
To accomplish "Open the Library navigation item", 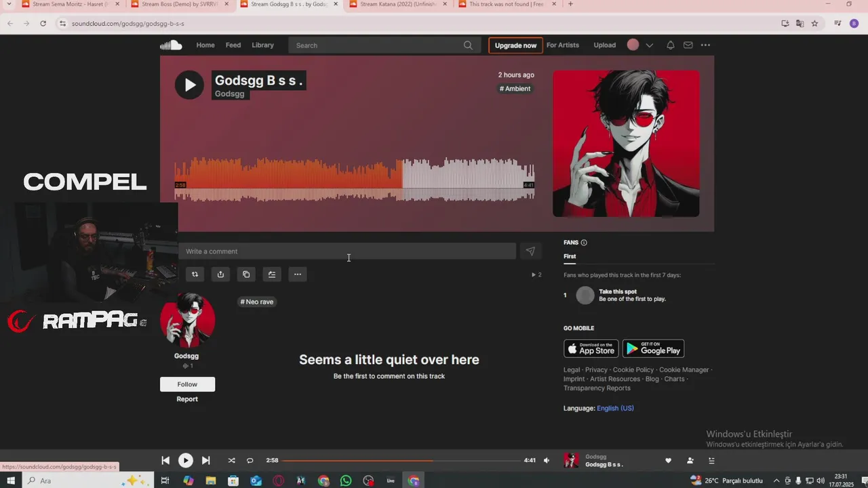I will pos(262,45).
